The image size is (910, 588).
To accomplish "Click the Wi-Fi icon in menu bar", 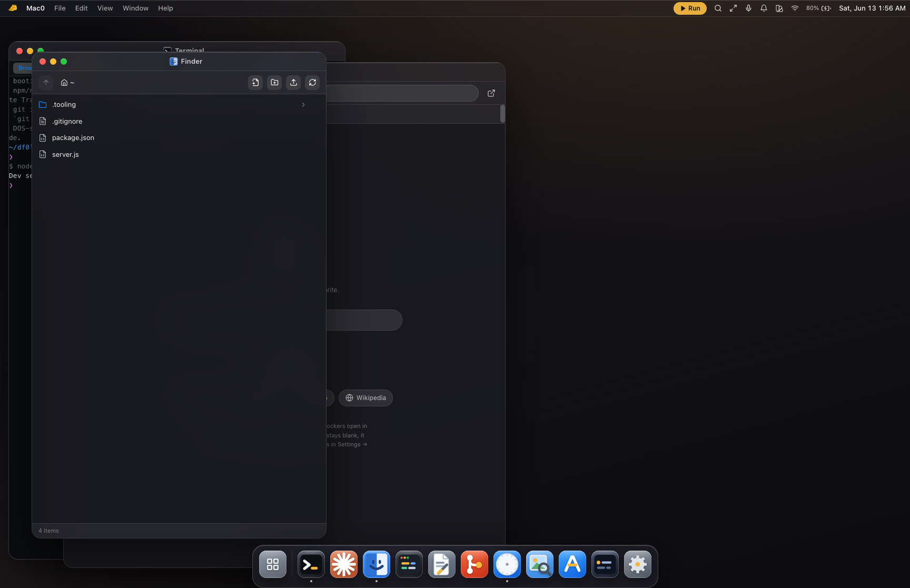I will tap(795, 8).
